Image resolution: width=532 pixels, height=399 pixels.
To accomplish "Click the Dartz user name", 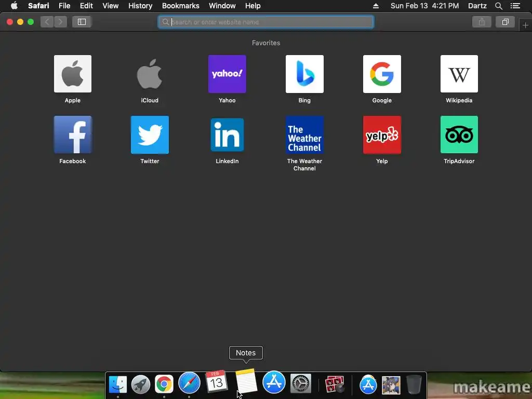I will click(x=477, y=6).
